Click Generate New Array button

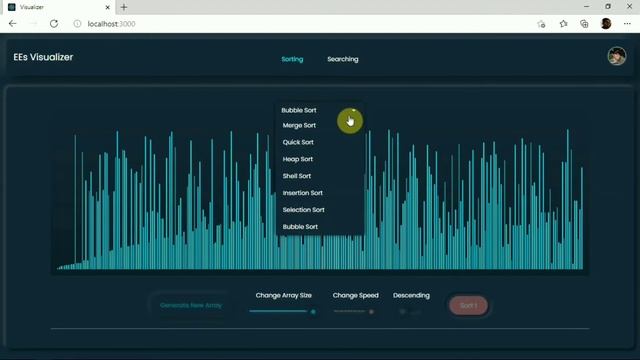coord(191,305)
